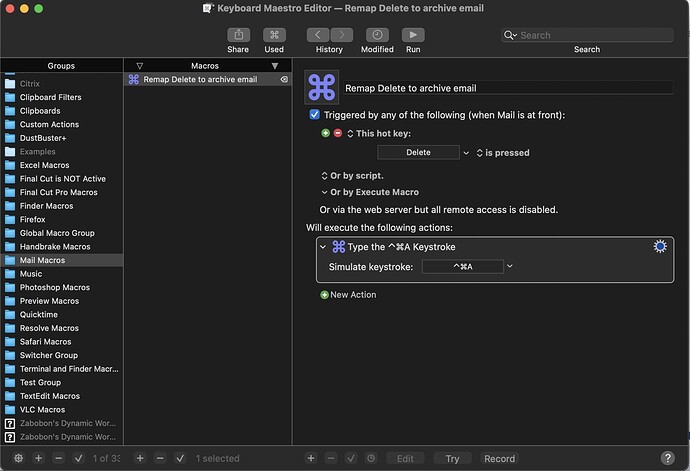This screenshot has width=690, height=471.
Task: Add a trigger with the green plus
Action: pyautogui.click(x=326, y=133)
